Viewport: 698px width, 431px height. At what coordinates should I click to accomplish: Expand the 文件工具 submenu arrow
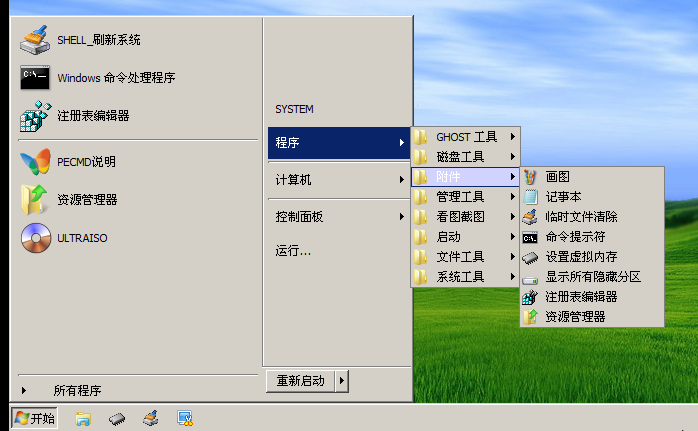pyautogui.click(x=513, y=257)
